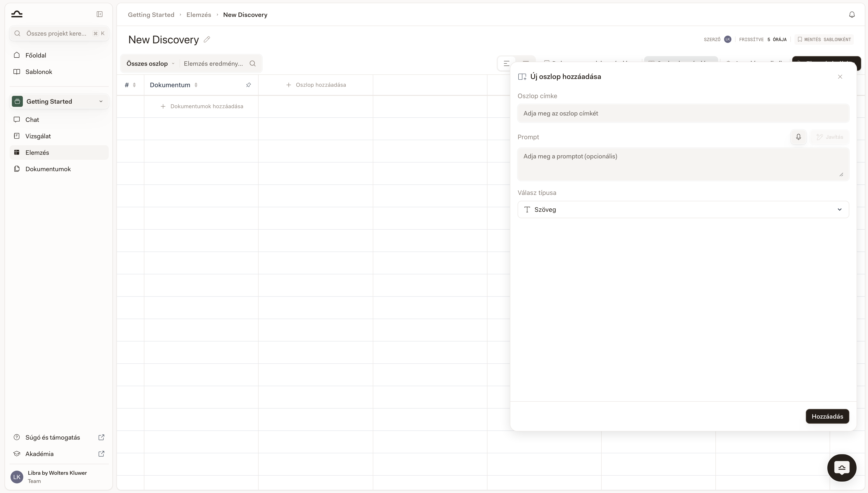The height and width of the screenshot is (493, 868).
Task: Open Összes oszlop dropdown
Action: [x=151, y=63]
